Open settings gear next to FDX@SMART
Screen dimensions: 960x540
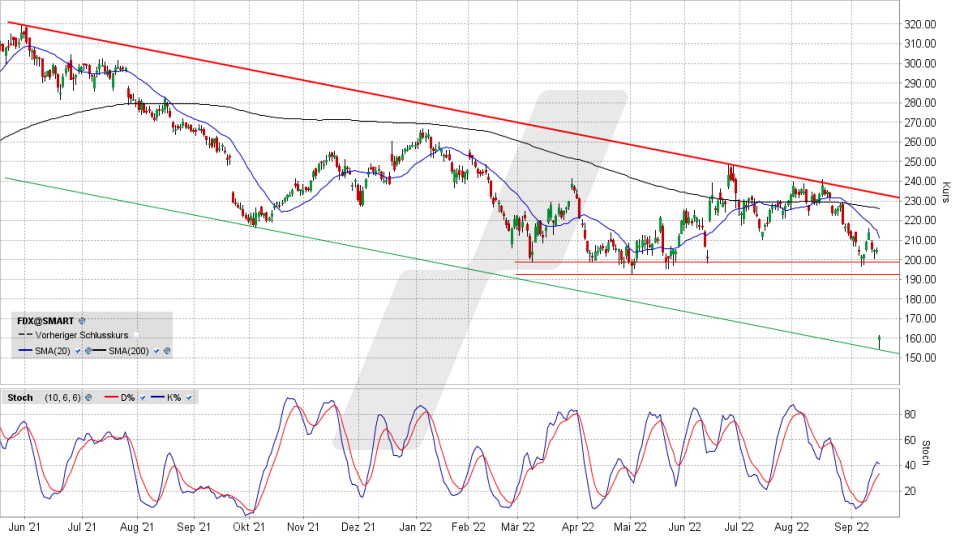click(x=82, y=320)
